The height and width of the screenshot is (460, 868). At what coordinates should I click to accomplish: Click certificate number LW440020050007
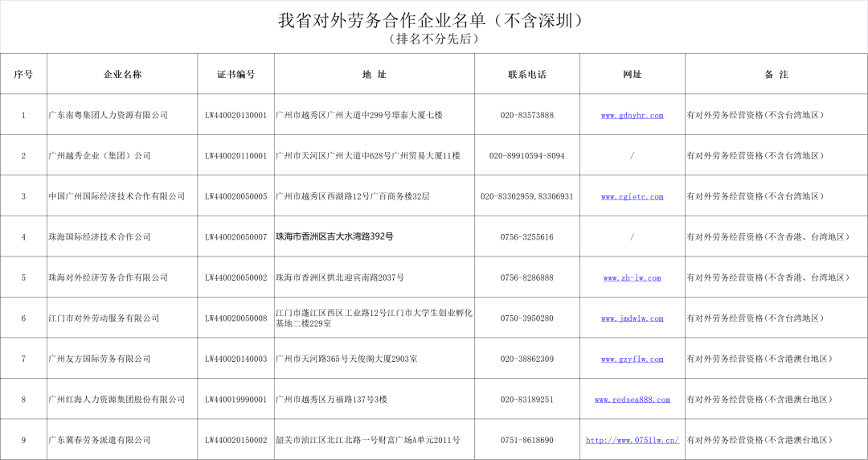[x=235, y=236]
